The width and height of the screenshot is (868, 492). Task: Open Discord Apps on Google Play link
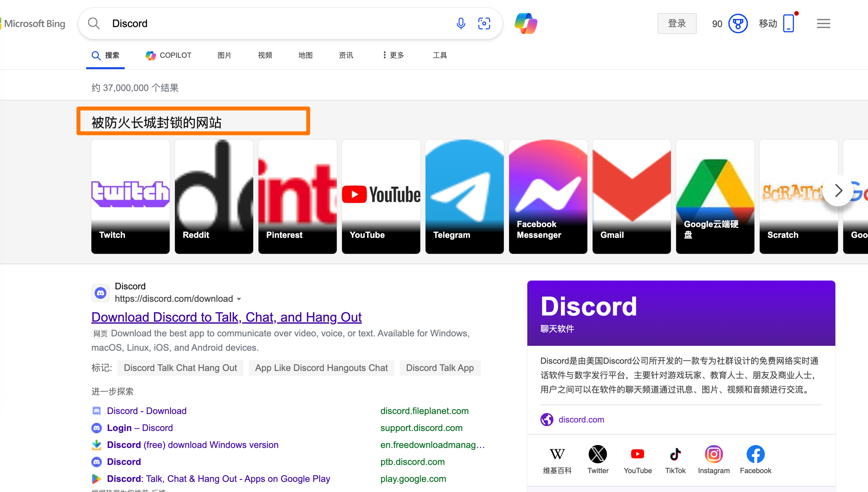pyautogui.click(x=218, y=479)
